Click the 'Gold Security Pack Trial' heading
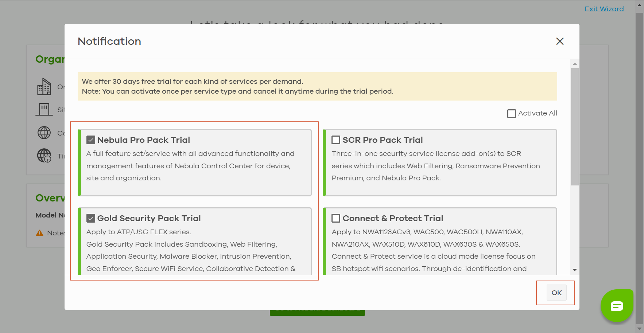This screenshot has height=333, width=644. coord(149,218)
